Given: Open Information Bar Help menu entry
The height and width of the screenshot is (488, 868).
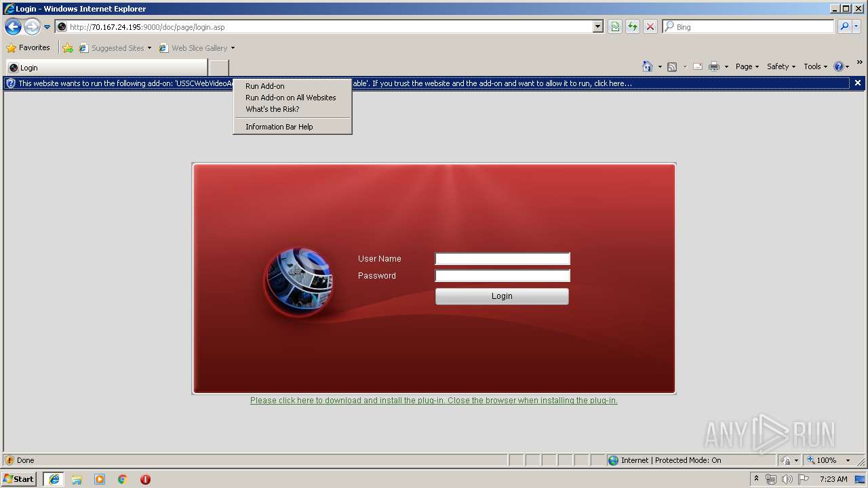Looking at the screenshot, I should coord(292,127).
